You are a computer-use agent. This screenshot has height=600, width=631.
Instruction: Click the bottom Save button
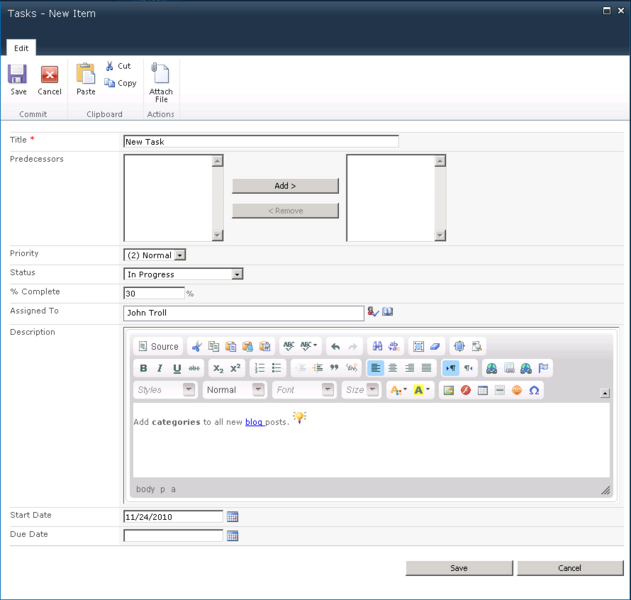pyautogui.click(x=459, y=568)
